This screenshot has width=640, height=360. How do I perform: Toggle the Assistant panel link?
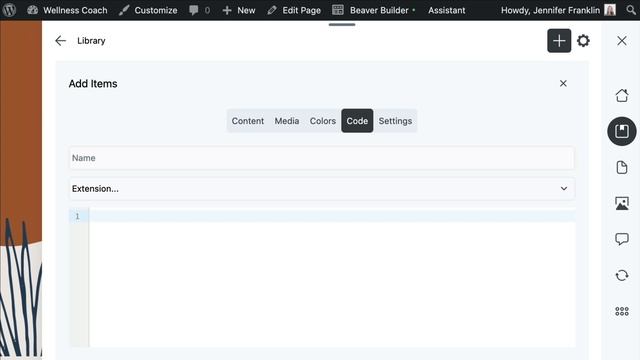[447, 10]
